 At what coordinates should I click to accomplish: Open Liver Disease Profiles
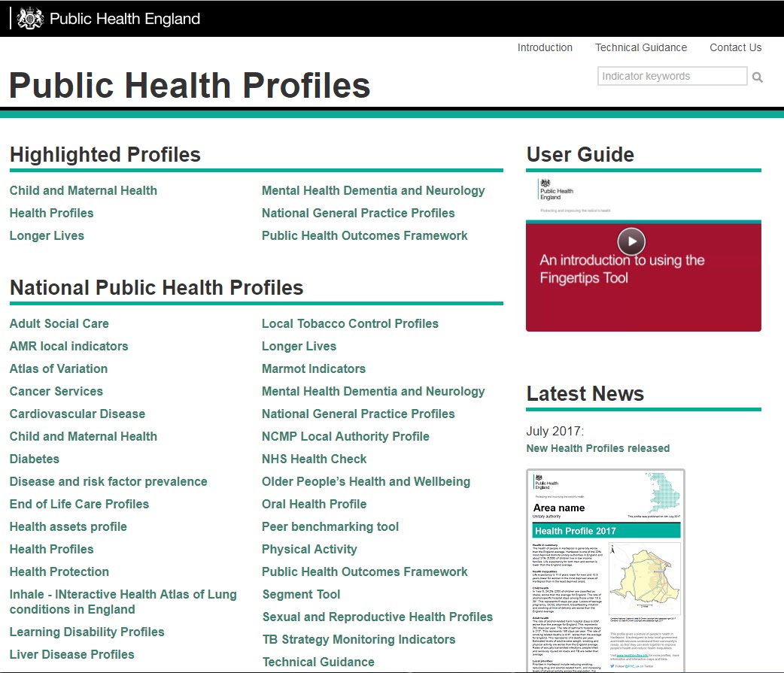tap(72, 654)
